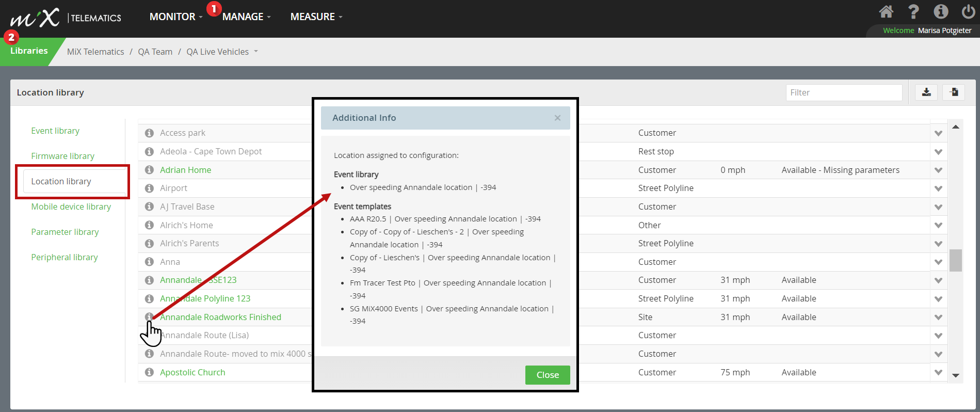Open Annandale Polyline 123 location link

point(205,298)
